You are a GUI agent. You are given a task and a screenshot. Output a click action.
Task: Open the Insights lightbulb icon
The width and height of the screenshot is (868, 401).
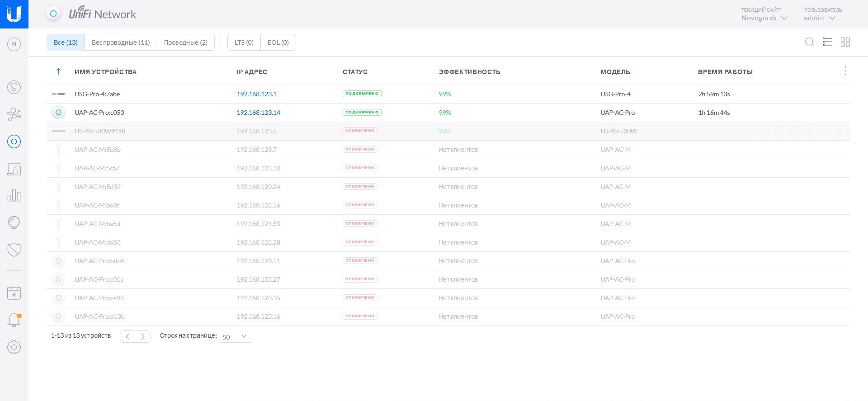[14, 222]
